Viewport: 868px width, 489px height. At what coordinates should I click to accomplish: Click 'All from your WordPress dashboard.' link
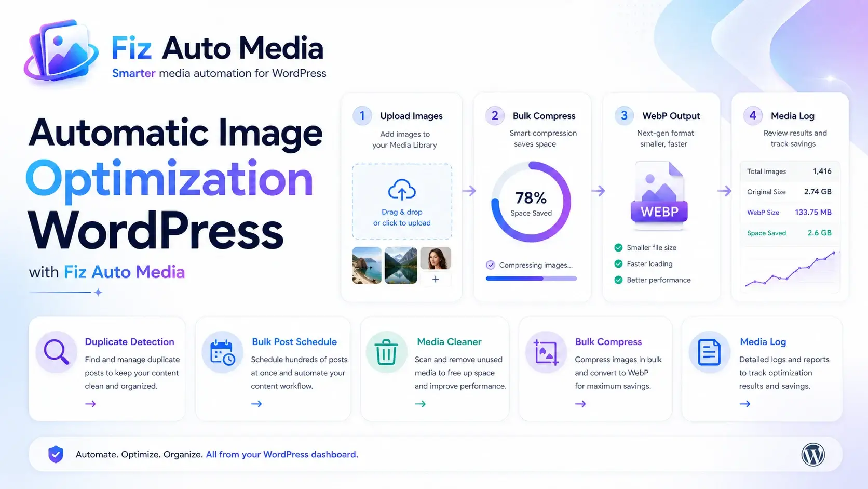tap(282, 454)
